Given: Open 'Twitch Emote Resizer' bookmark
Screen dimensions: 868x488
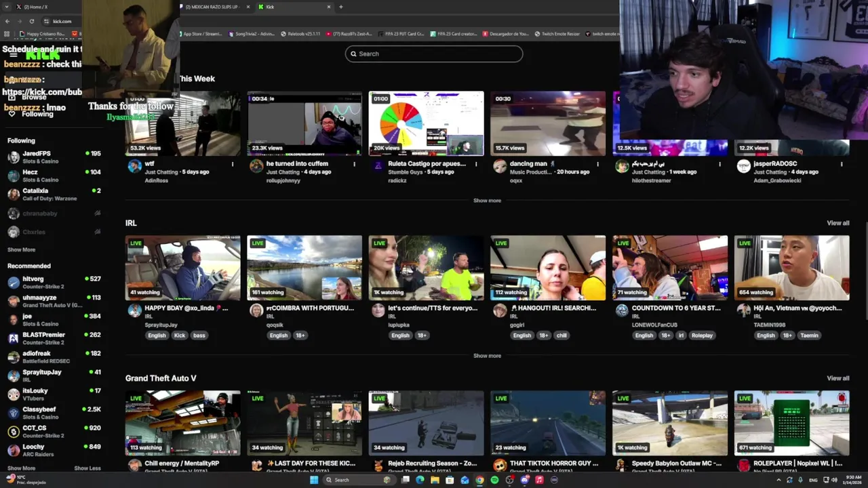Looking at the screenshot, I should (x=557, y=33).
